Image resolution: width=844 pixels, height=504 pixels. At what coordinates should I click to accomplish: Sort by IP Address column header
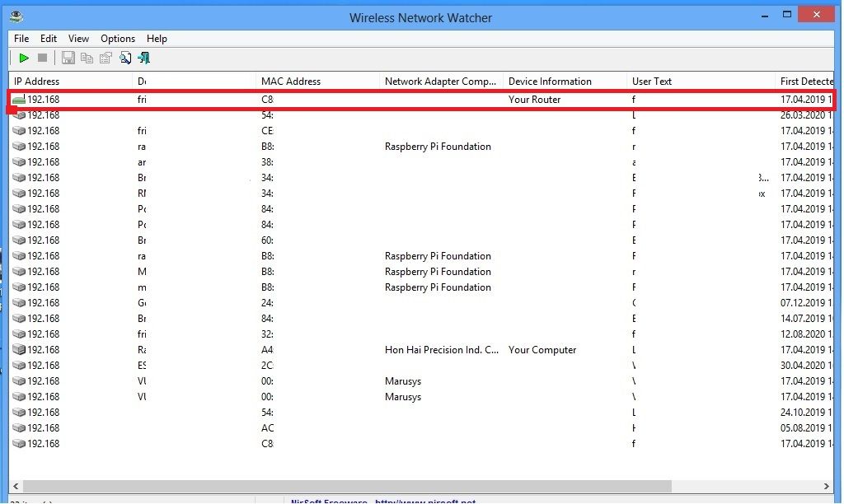[x=70, y=82]
